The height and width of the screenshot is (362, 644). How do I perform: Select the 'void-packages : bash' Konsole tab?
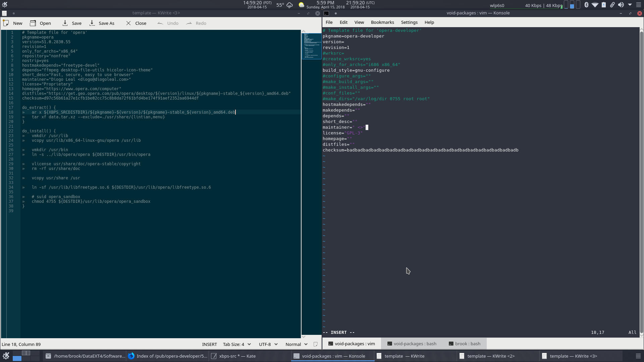point(412,344)
